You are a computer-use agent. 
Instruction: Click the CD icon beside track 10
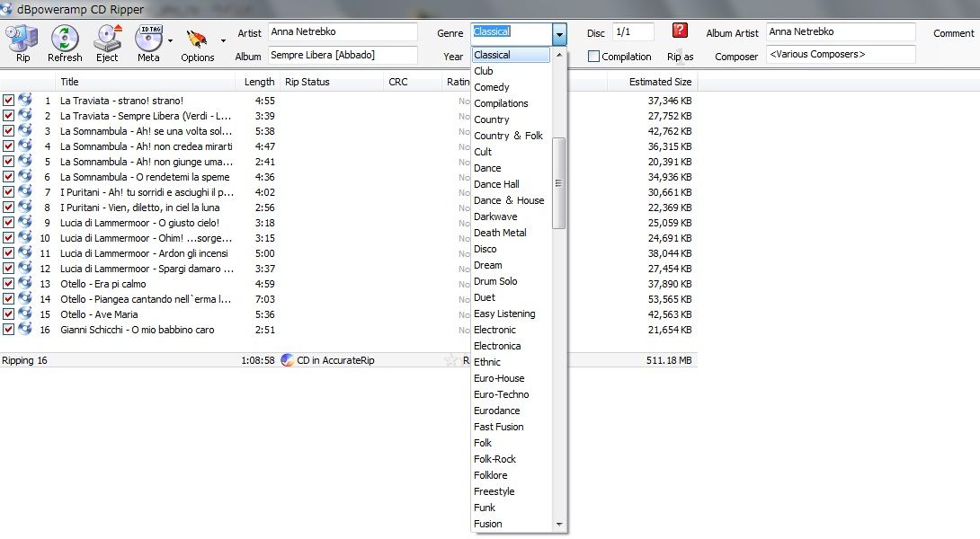(25, 237)
